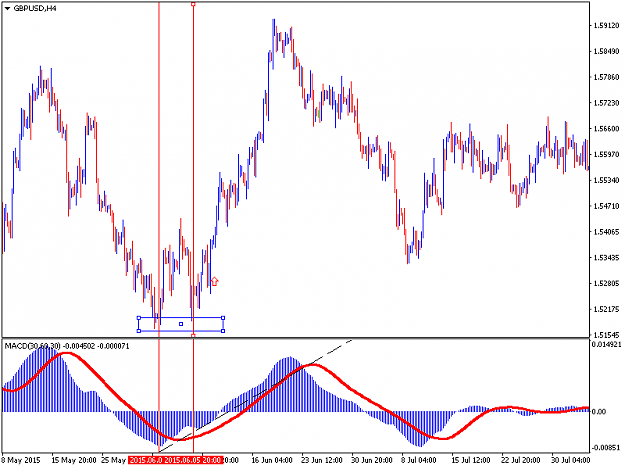Click the -0.00851 MACD scale value
625x469 pixels.
[606, 447]
